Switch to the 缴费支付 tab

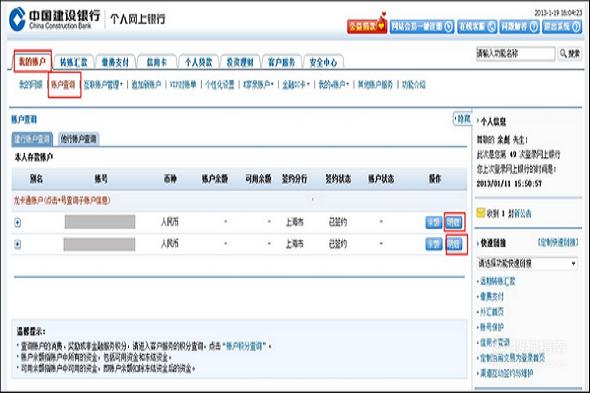coord(115,62)
